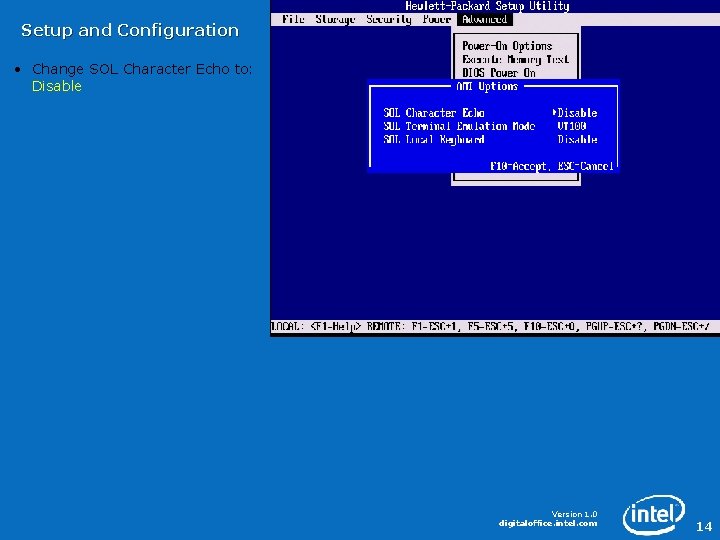720x540 pixels.
Task: Change the SOL Character Echo Disable value
Action: coord(577,112)
